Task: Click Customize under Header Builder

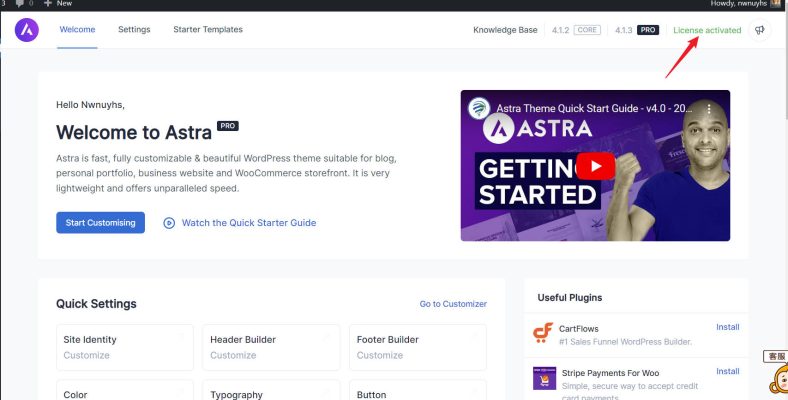Action: 233,355
